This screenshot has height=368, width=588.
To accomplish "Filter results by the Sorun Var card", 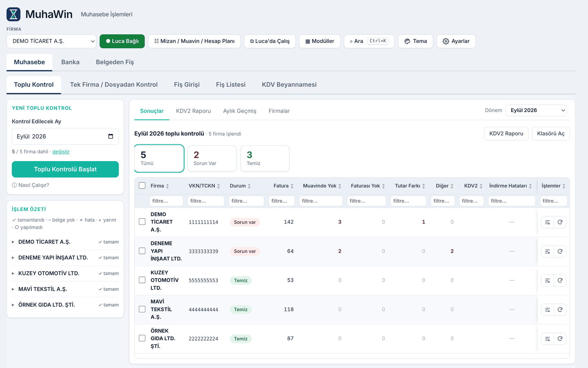I will pos(212,159).
